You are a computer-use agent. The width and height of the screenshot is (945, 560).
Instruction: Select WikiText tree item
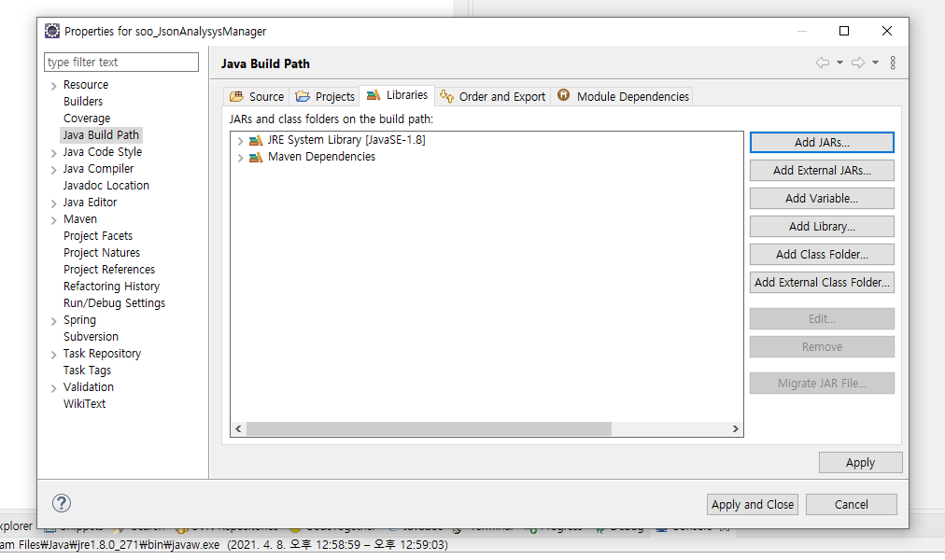(84, 404)
